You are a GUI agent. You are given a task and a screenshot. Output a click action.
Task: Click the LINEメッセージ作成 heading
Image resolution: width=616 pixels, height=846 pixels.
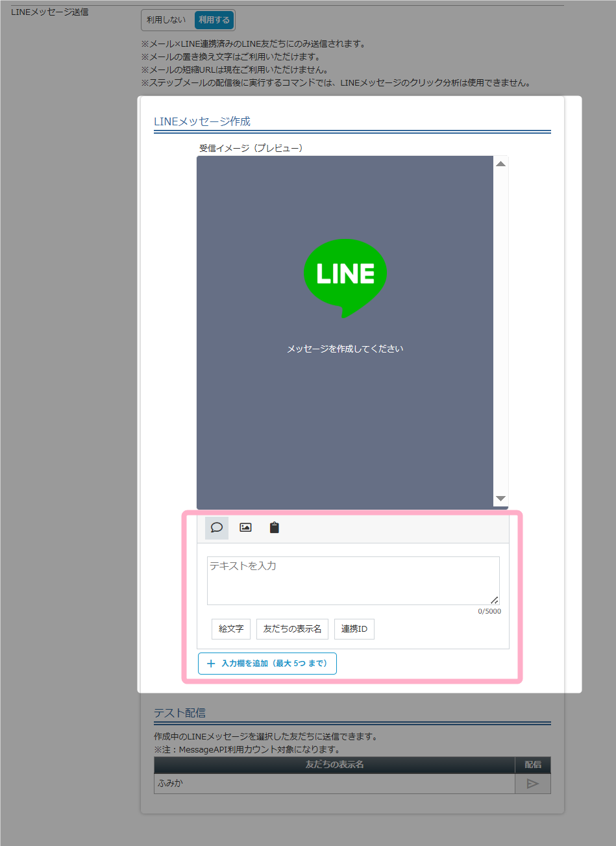point(202,121)
